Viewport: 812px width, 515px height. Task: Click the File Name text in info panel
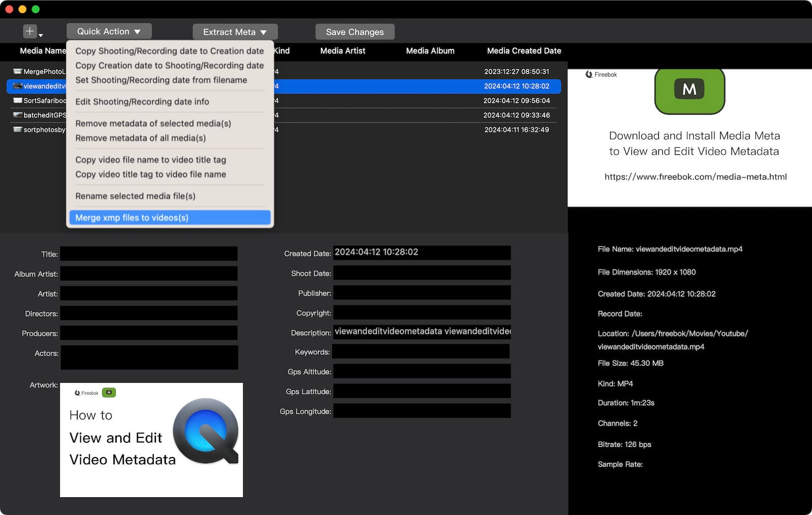tap(670, 249)
